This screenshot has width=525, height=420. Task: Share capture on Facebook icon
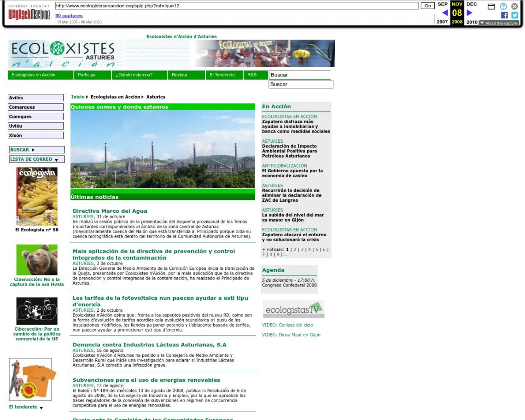(505, 15)
